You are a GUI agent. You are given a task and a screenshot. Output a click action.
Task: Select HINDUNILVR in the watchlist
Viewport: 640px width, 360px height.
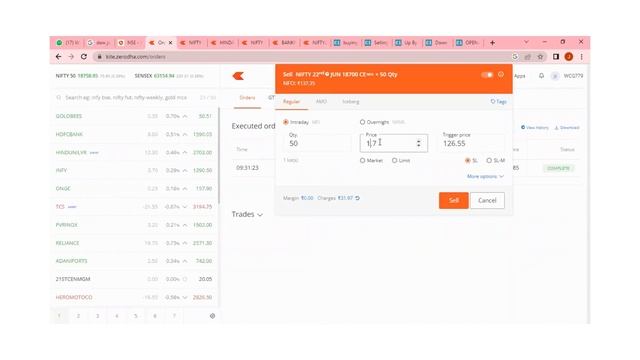coord(71,153)
